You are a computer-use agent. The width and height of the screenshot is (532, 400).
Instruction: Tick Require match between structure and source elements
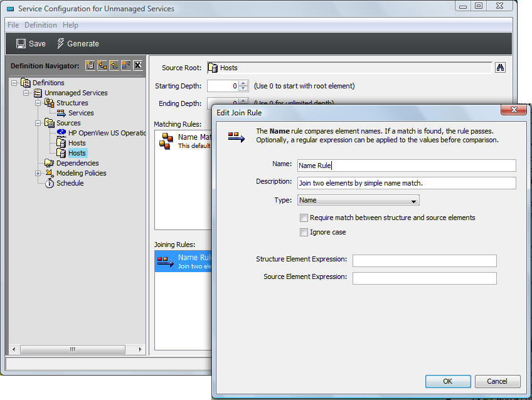click(x=304, y=218)
